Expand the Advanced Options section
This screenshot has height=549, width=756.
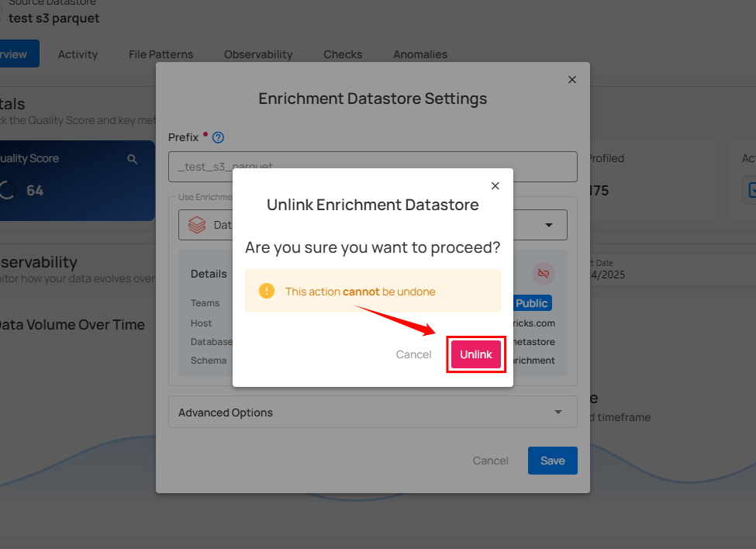pyautogui.click(x=558, y=413)
